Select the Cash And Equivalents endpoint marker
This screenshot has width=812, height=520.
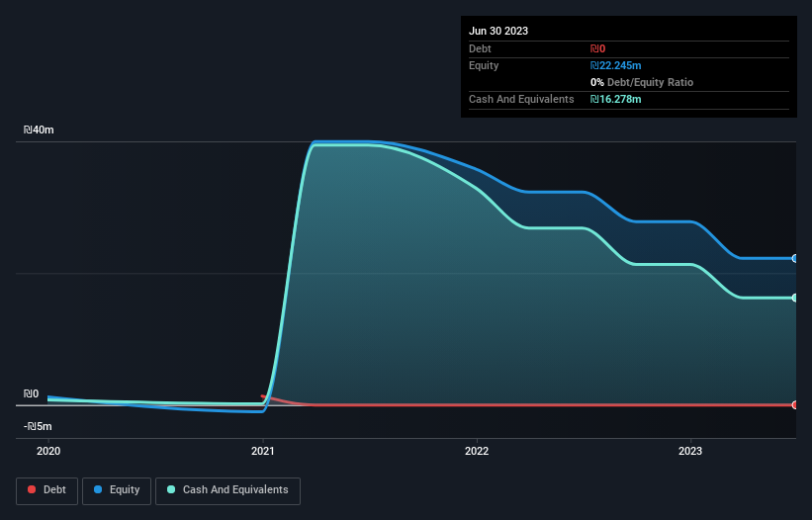click(x=794, y=298)
